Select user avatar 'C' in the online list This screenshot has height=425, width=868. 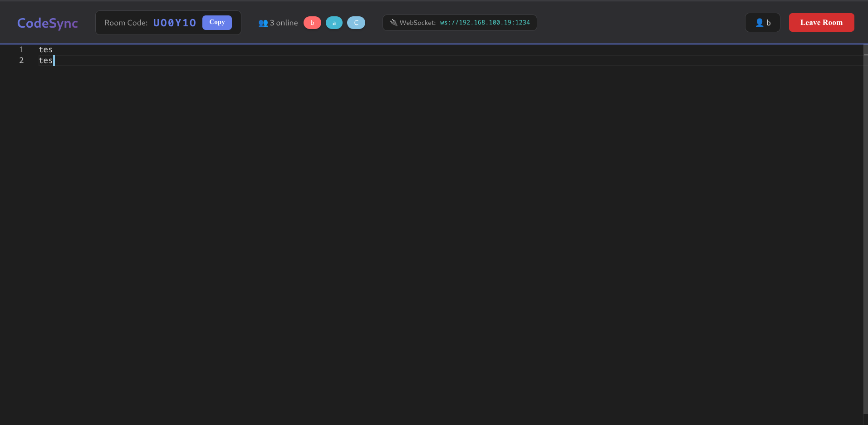(x=356, y=23)
